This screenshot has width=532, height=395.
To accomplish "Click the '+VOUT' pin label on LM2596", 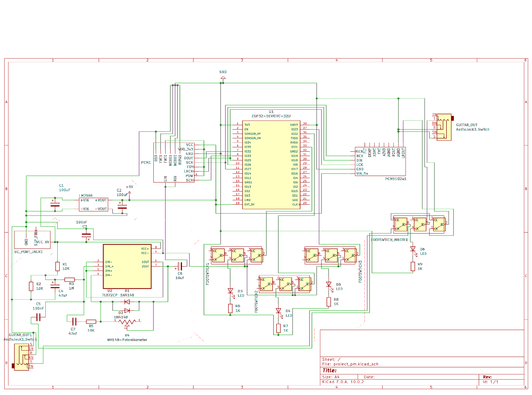I will pyautogui.click(x=101, y=200).
